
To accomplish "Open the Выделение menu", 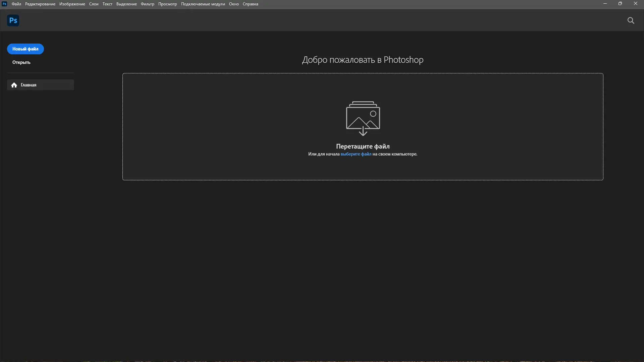I will [126, 4].
